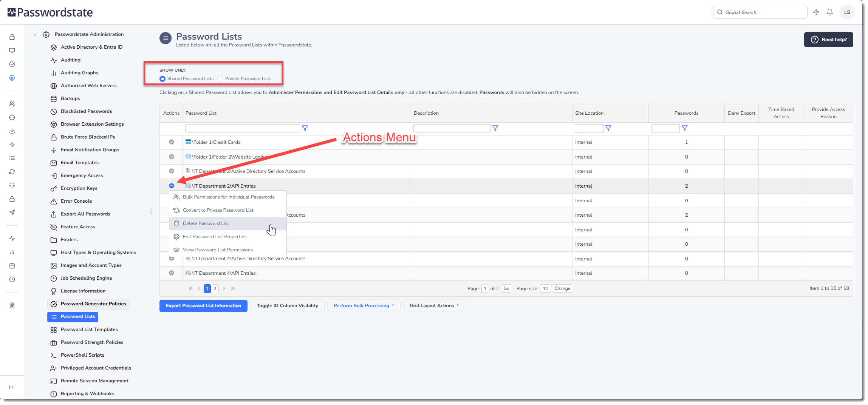Go to the last page of the grid
The width and height of the screenshot is (868, 405).
(233, 288)
